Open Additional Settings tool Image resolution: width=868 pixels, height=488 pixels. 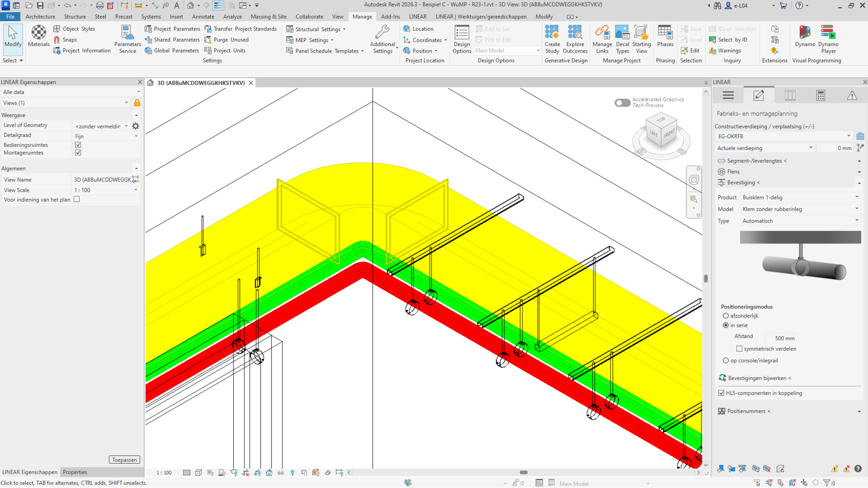[382, 39]
